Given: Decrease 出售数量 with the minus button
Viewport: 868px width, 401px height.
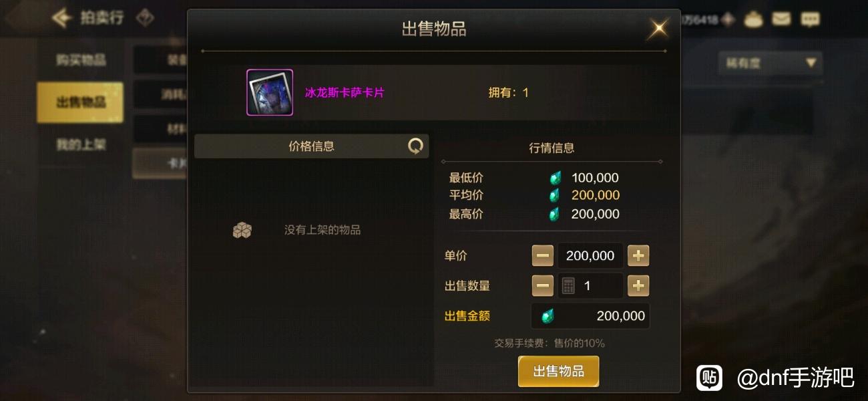Looking at the screenshot, I should pyautogui.click(x=543, y=286).
